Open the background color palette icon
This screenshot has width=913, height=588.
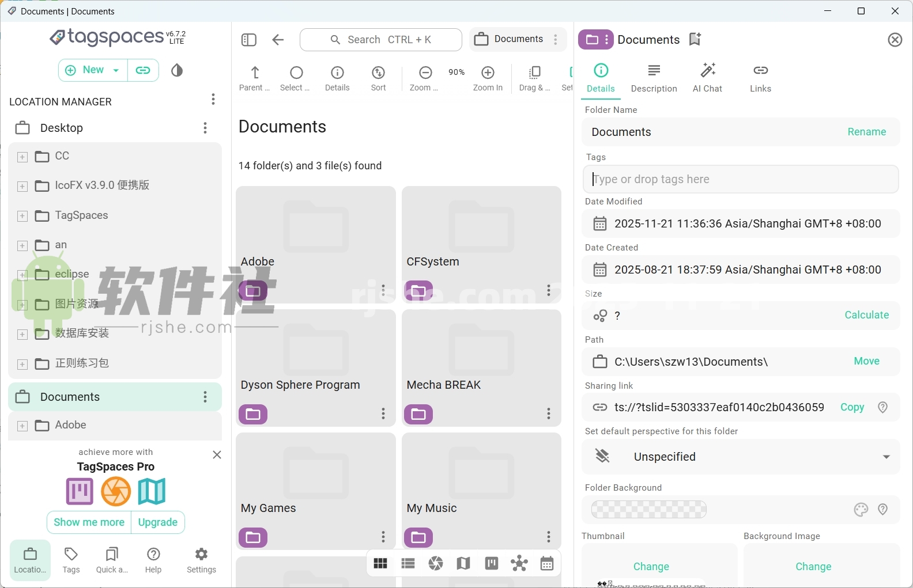(x=861, y=510)
